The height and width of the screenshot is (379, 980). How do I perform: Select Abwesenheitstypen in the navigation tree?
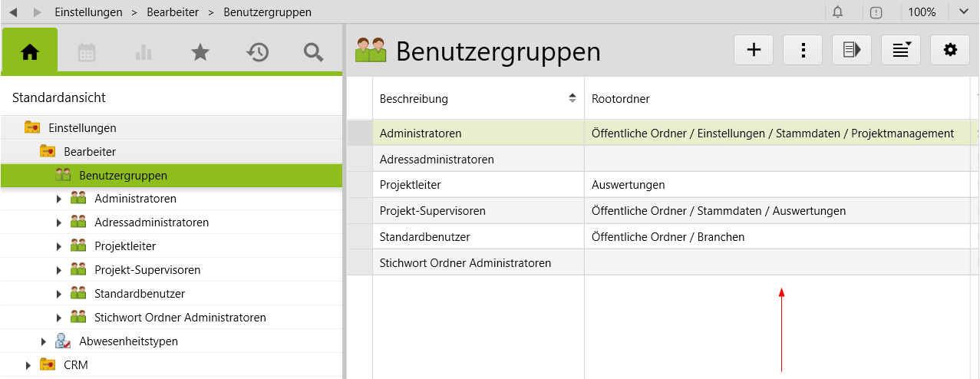[x=128, y=341]
